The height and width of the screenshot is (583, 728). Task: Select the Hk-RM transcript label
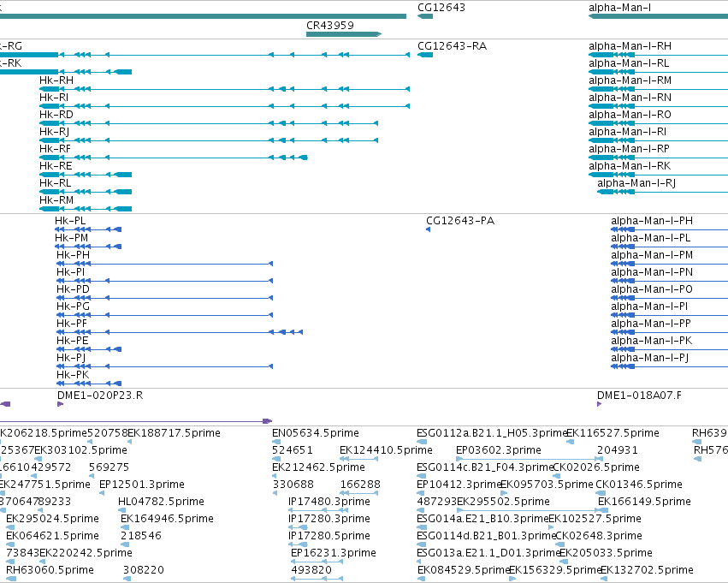pyautogui.click(x=56, y=200)
